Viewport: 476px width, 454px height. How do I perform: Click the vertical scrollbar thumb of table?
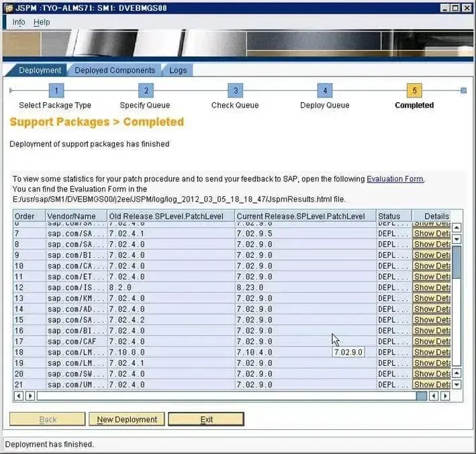click(x=457, y=262)
